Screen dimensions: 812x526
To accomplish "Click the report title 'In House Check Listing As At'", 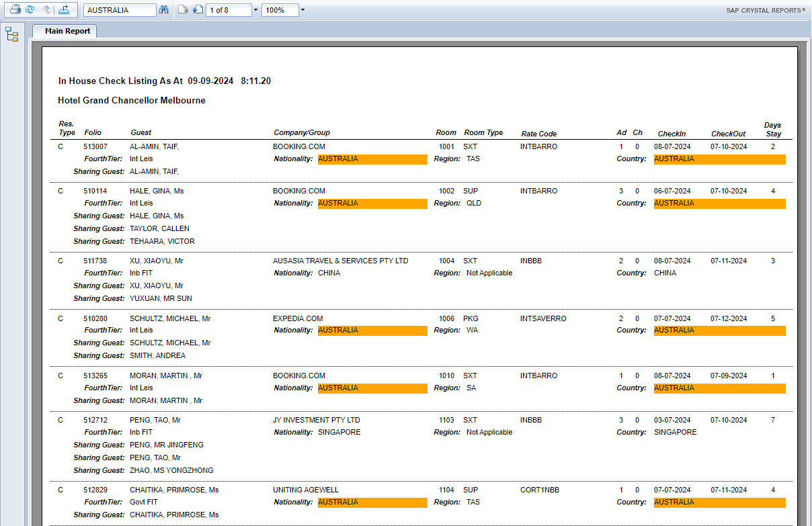I will (120, 81).
